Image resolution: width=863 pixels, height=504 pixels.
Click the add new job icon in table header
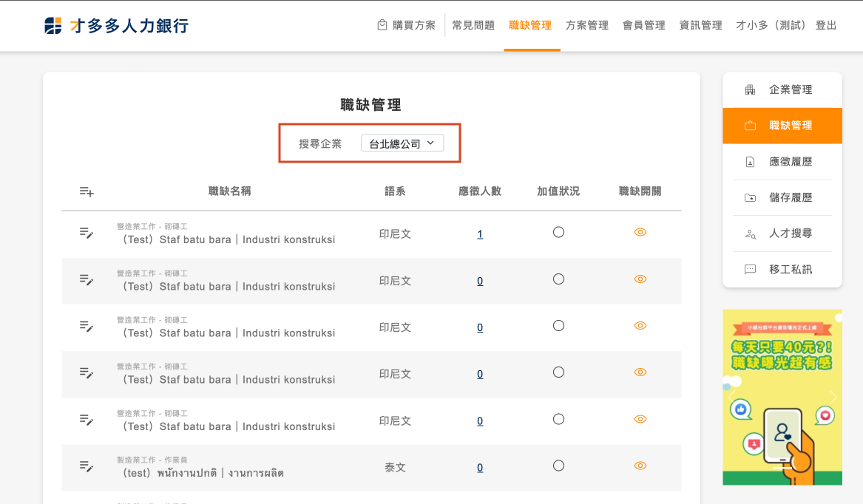point(87,191)
